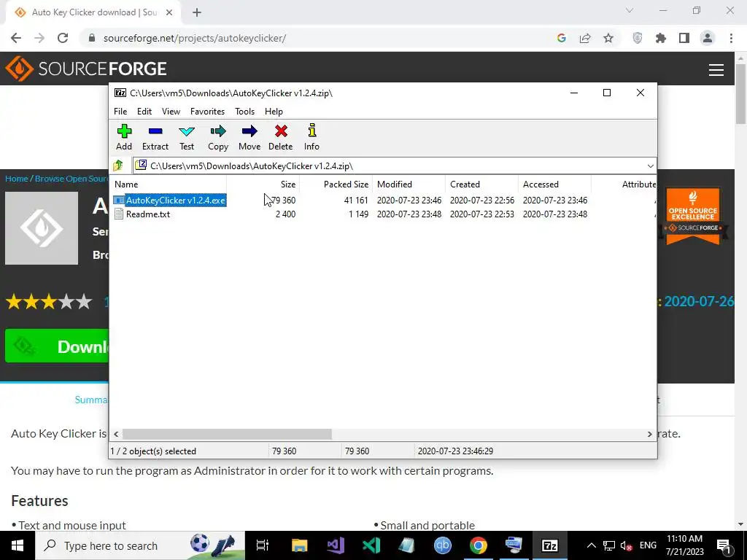This screenshot has height=560, width=747.
Task: Switch to Chrome in the taskbar
Action: tap(479, 545)
